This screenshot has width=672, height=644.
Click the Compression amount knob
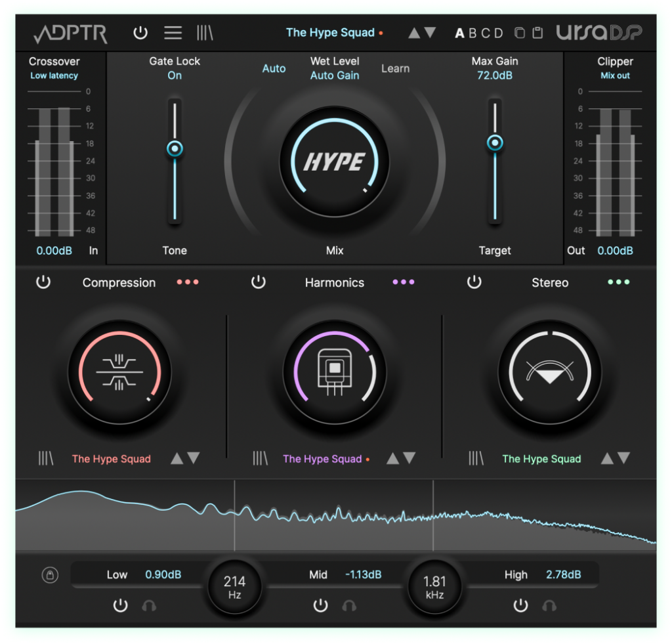119,372
